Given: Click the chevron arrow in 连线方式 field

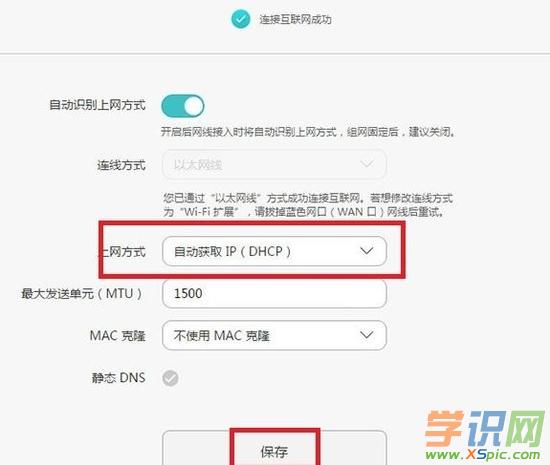Looking at the screenshot, I should coord(367,164).
